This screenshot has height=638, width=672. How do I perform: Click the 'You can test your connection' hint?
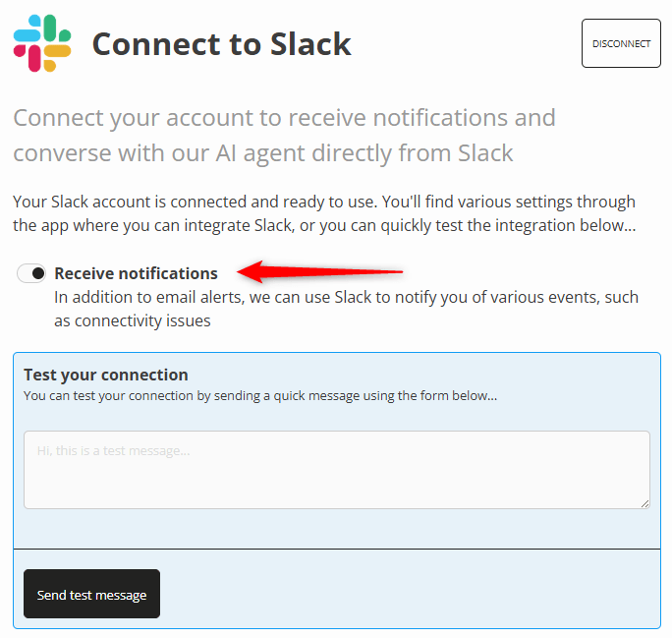pos(259,396)
